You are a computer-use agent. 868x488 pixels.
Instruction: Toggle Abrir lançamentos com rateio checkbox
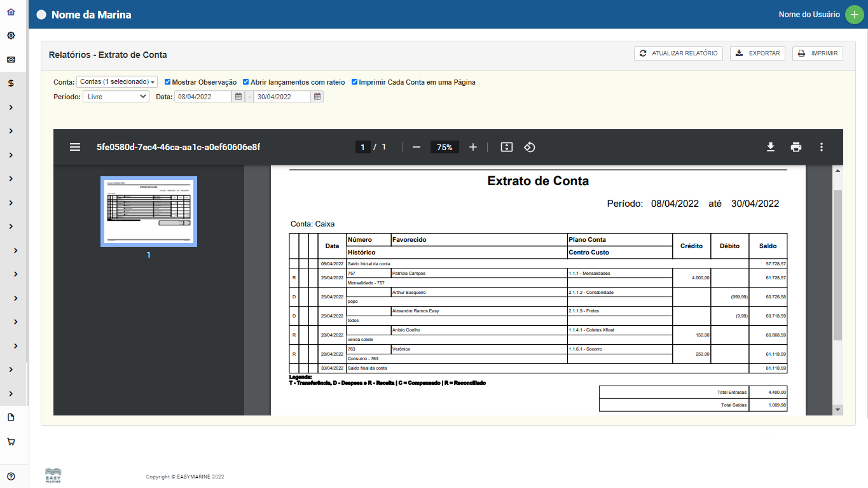(x=246, y=82)
